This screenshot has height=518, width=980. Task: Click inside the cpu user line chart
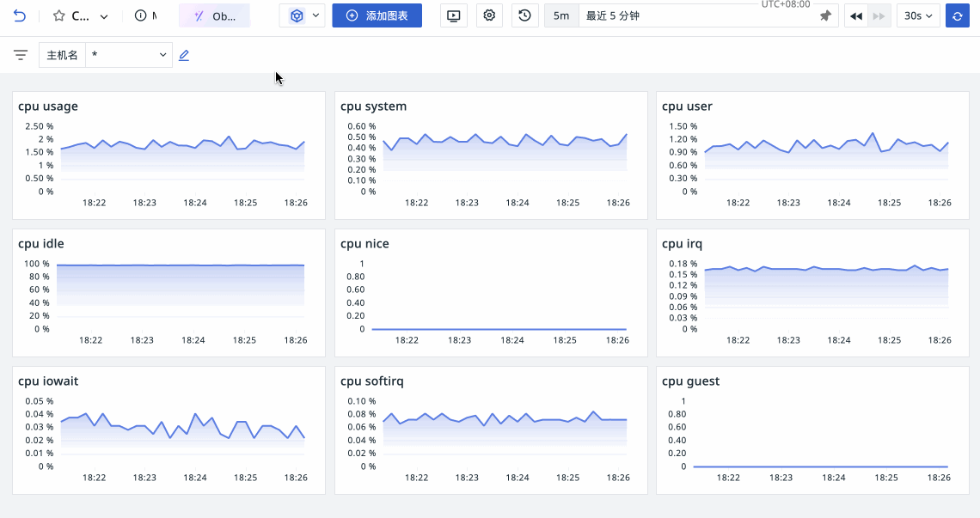tap(826, 159)
